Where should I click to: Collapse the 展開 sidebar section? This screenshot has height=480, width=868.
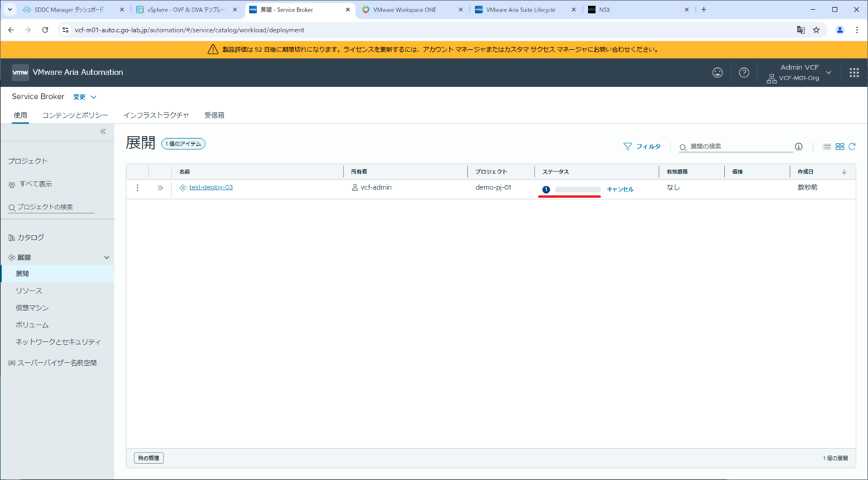[x=107, y=257]
